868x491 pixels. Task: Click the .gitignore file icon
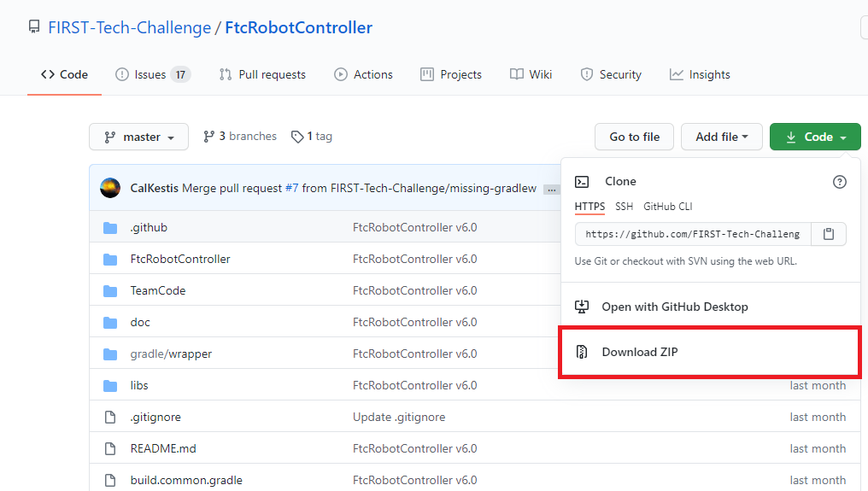click(110, 417)
